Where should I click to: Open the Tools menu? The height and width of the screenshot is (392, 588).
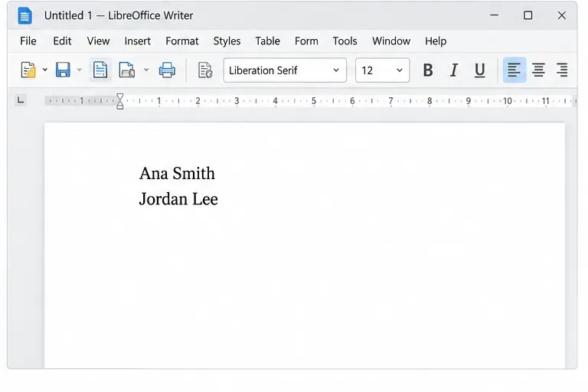point(345,41)
